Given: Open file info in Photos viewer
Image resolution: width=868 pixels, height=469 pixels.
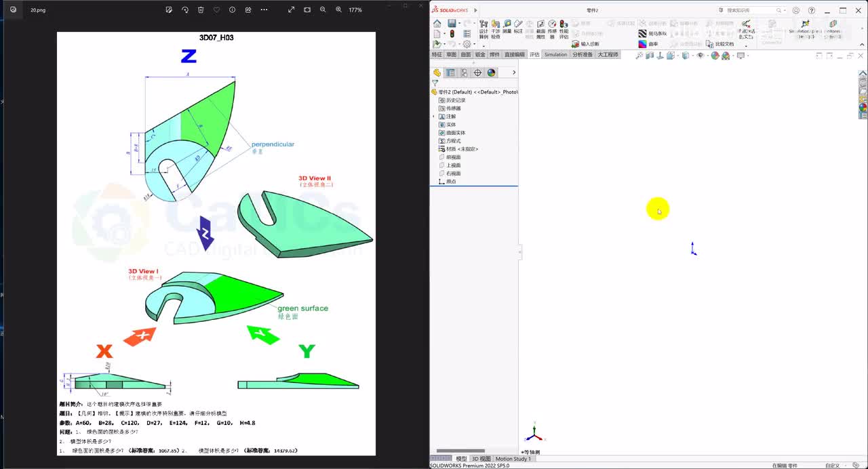Looking at the screenshot, I should (x=233, y=10).
